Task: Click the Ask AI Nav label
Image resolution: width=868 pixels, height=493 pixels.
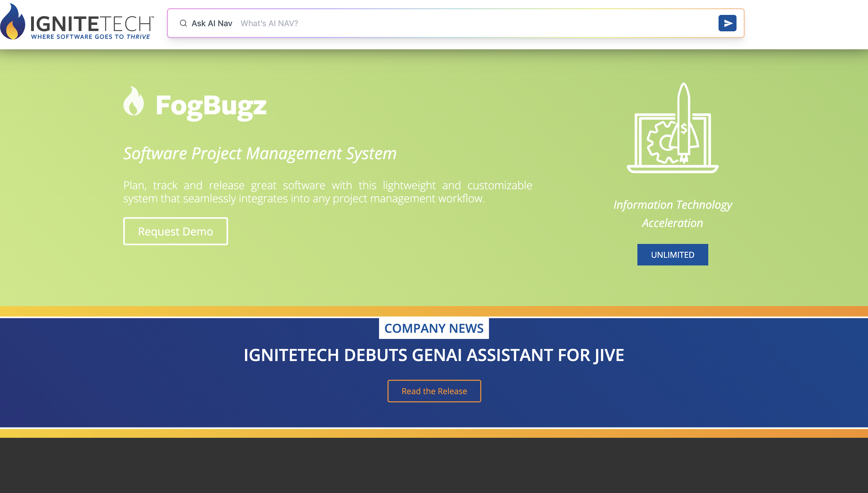Action: point(212,23)
